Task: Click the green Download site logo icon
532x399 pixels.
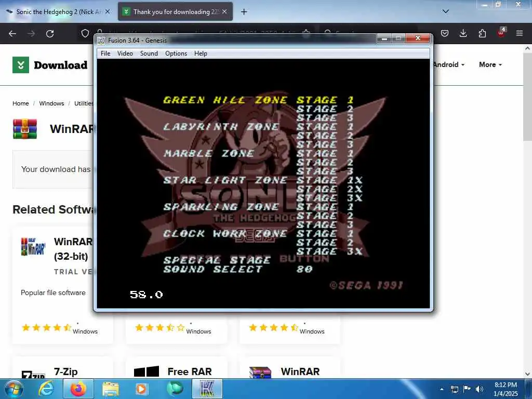Action: (x=21, y=65)
